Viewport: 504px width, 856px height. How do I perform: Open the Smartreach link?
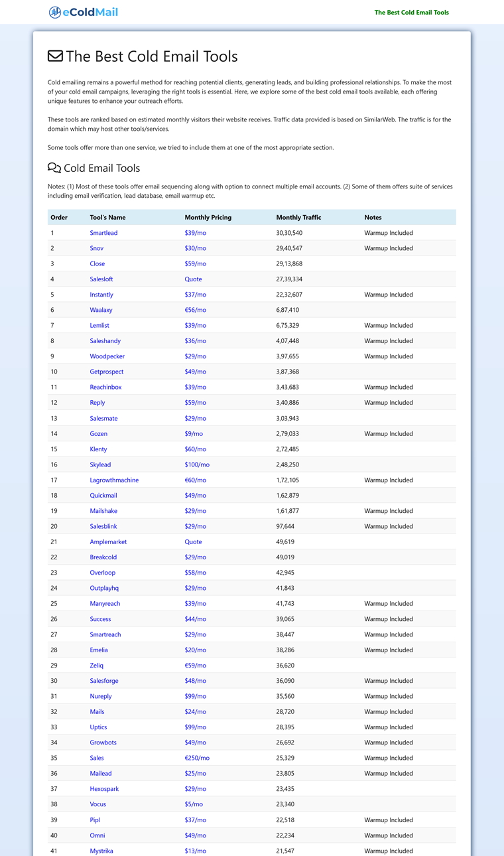[x=105, y=634]
